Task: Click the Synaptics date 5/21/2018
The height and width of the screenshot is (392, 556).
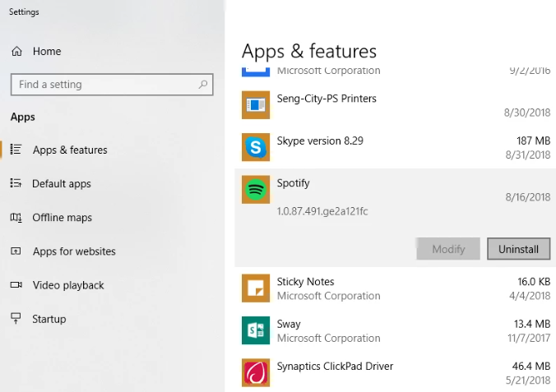Action: [528, 380]
